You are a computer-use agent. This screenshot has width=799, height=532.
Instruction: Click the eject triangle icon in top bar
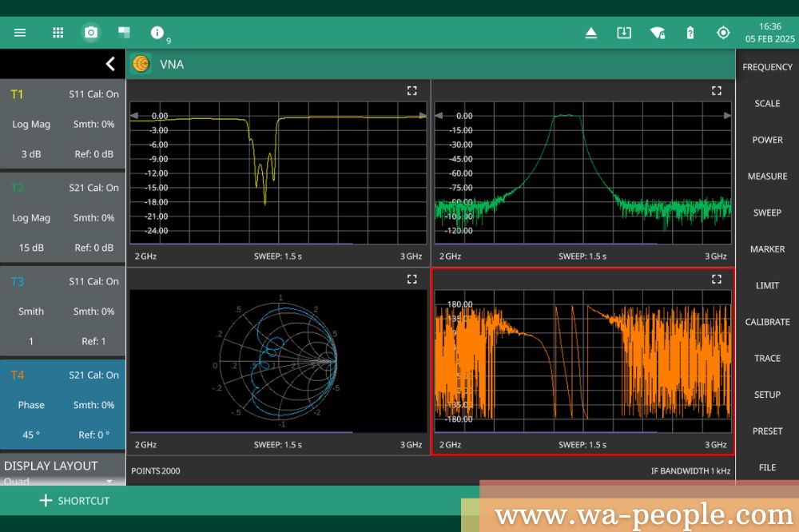(x=591, y=33)
